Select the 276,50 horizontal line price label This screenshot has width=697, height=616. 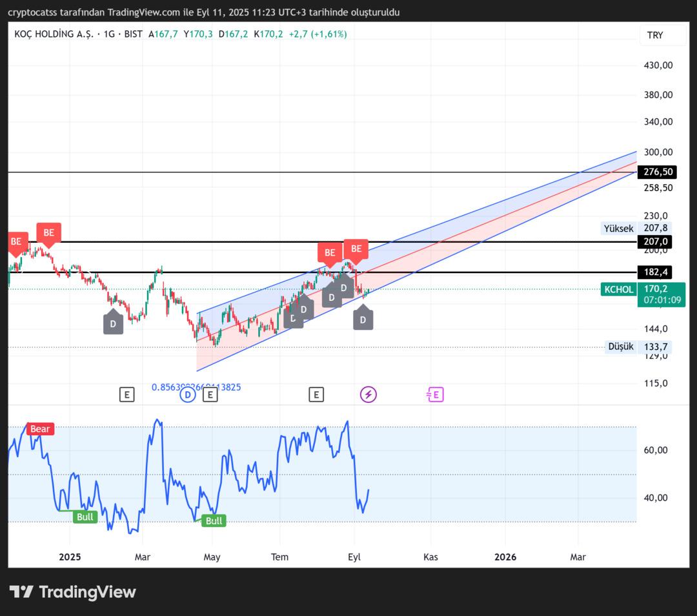click(657, 172)
